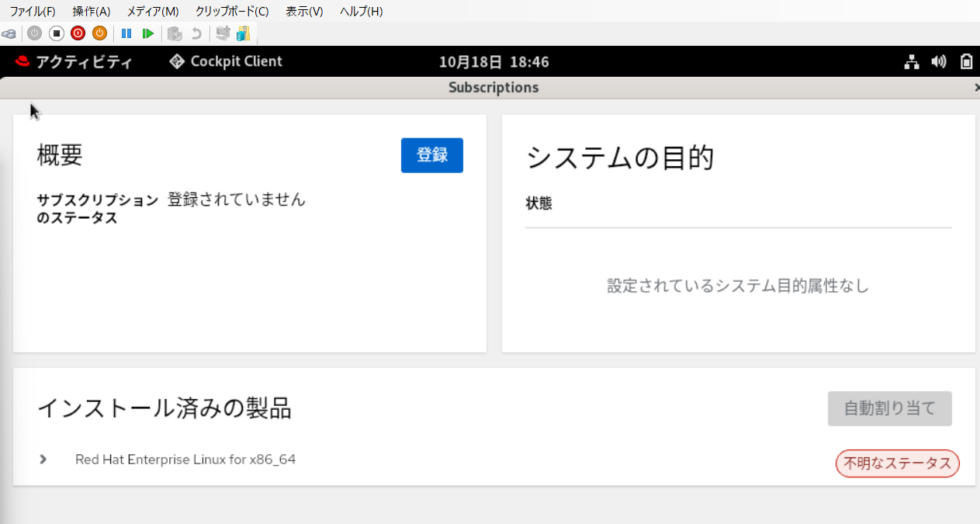The image size is (980, 524).
Task: Click the 状態 label
Action: coord(538,203)
